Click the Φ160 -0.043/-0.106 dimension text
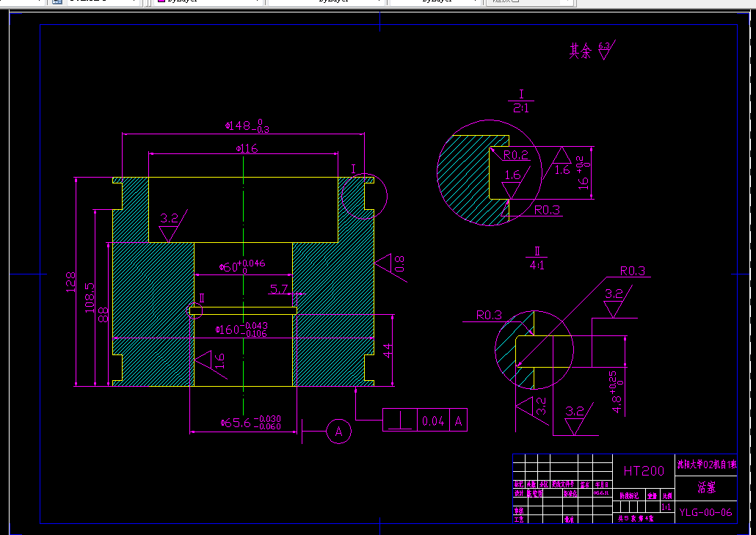 [x=241, y=330]
